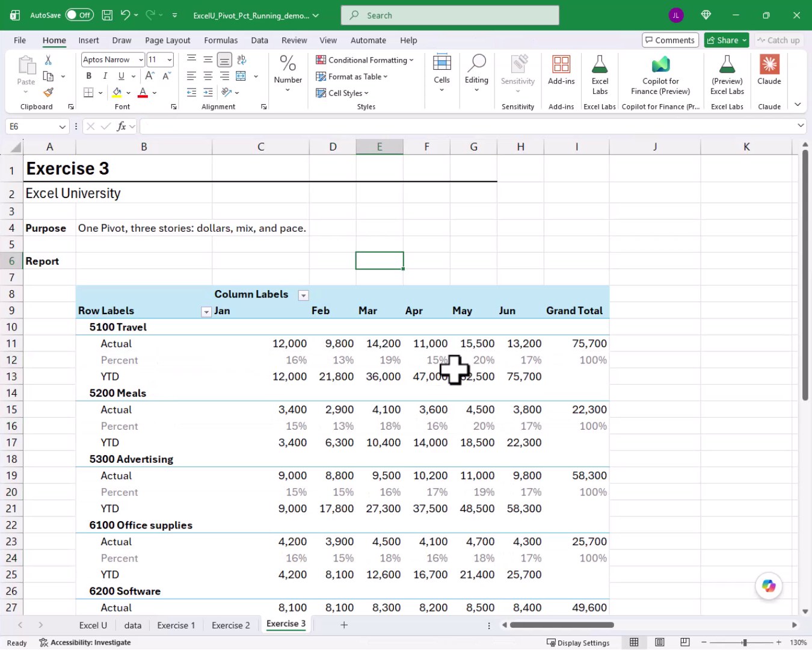Image resolution: width=812 pixels, height=650 pixels.
Task: Click the Fill Color paint bucket icon
Action: (117, 93)
